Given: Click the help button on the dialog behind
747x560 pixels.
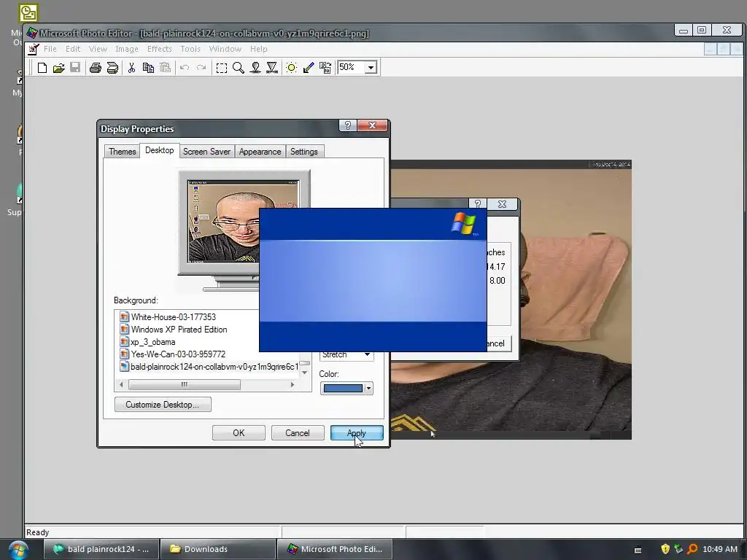Looking at the screenshot, I should (x=478, y=204).
